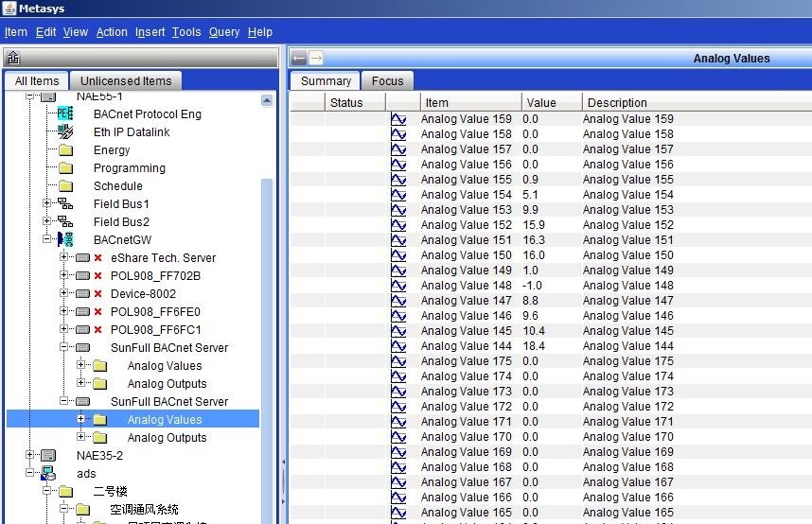Click the trend icon for Analog Value 170
This screenshot has height=524, width=812.
[x=398, y=437]
